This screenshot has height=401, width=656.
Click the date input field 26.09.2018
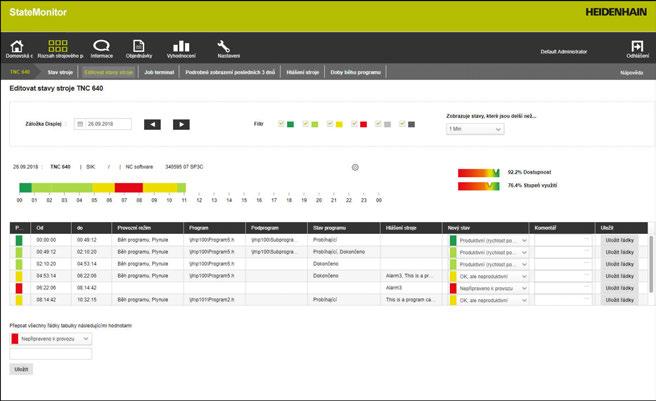coord(103,124)
